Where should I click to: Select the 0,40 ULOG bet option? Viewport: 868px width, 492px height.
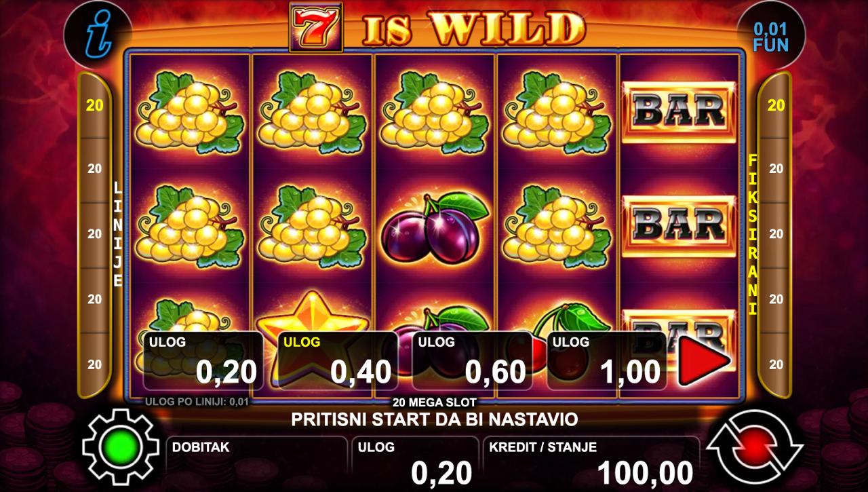[x=338, y=361]
